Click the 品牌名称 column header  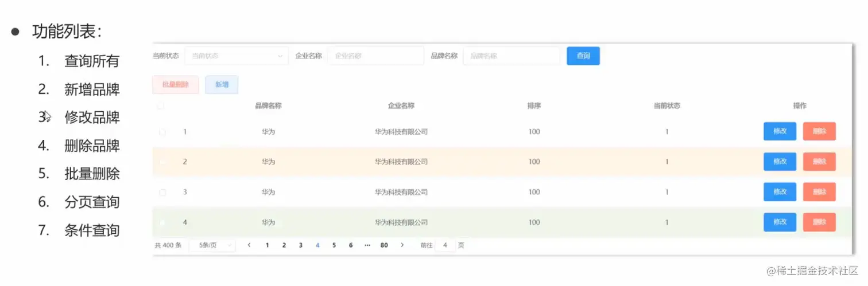pyautogui.click(x=268, y=106)
